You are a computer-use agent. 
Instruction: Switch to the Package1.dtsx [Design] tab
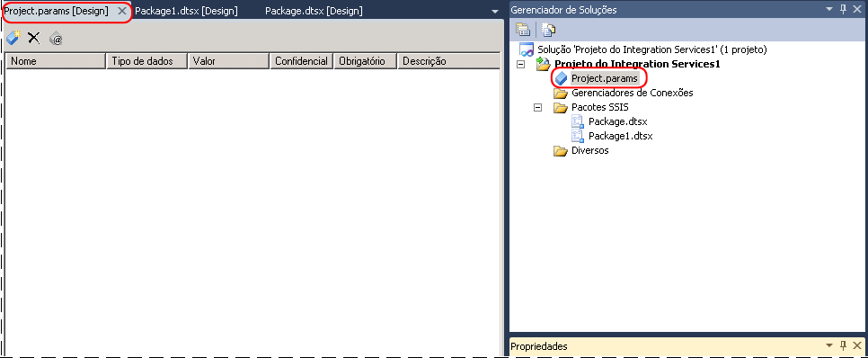coord(187,11)
